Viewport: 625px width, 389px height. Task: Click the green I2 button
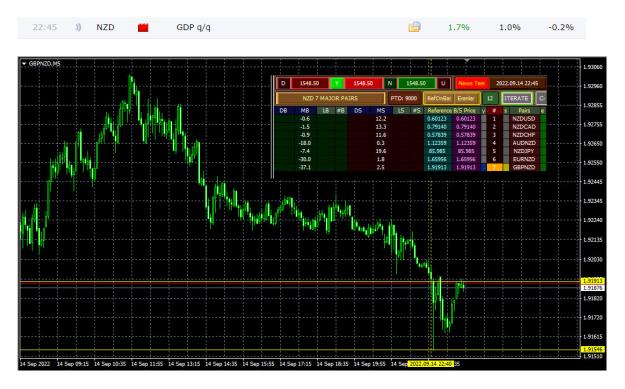pos(490,98)
